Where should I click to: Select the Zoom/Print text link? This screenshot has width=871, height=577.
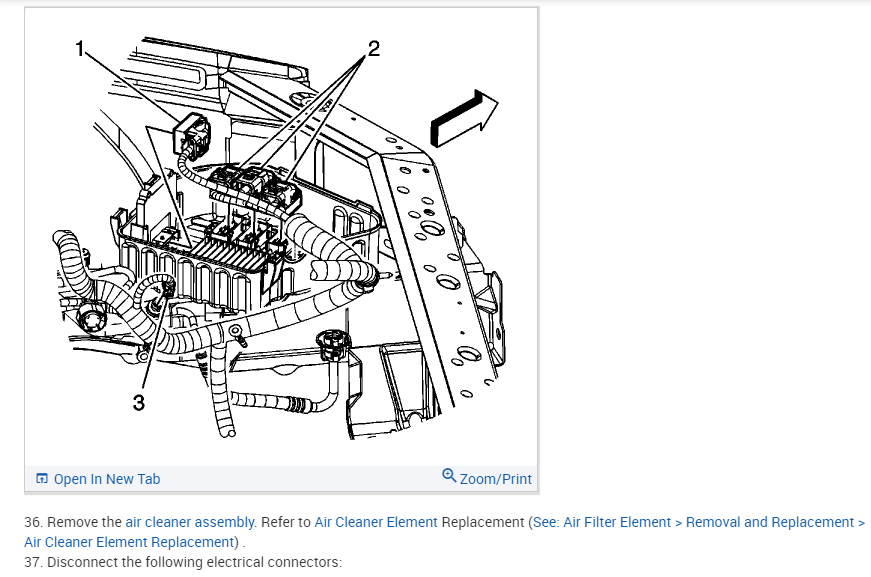(x=495, y=479)
